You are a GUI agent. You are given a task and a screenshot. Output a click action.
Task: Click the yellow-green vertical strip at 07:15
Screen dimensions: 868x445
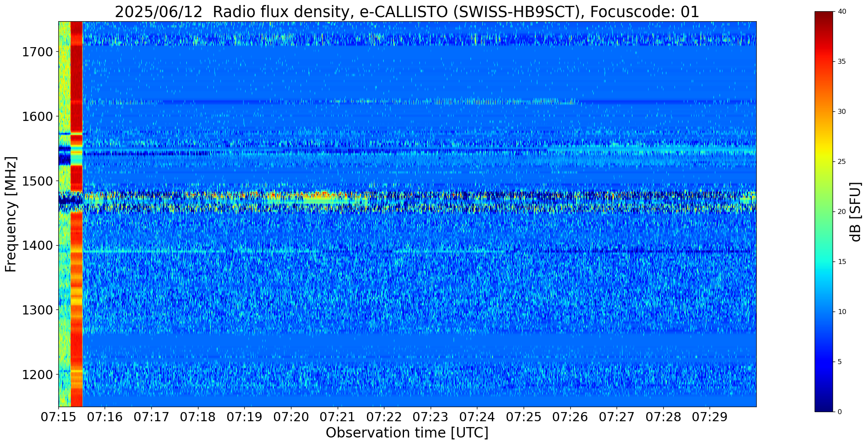click(x=65, y=214)
